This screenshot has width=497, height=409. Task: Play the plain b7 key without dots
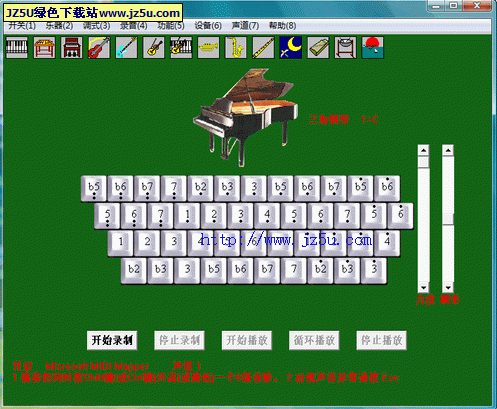(267, 271)
